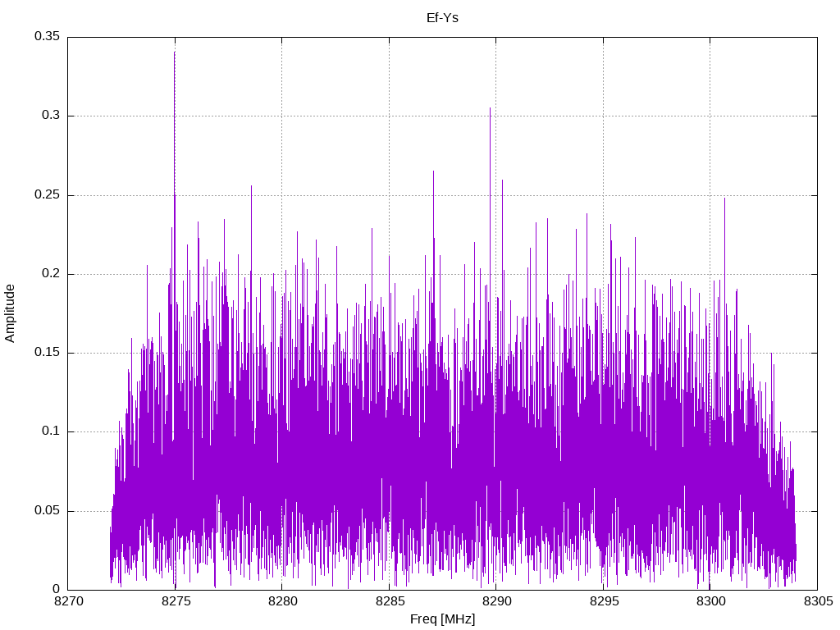Click the tallest spectral peak's tip near 8275 MHz

click(175, 52)
